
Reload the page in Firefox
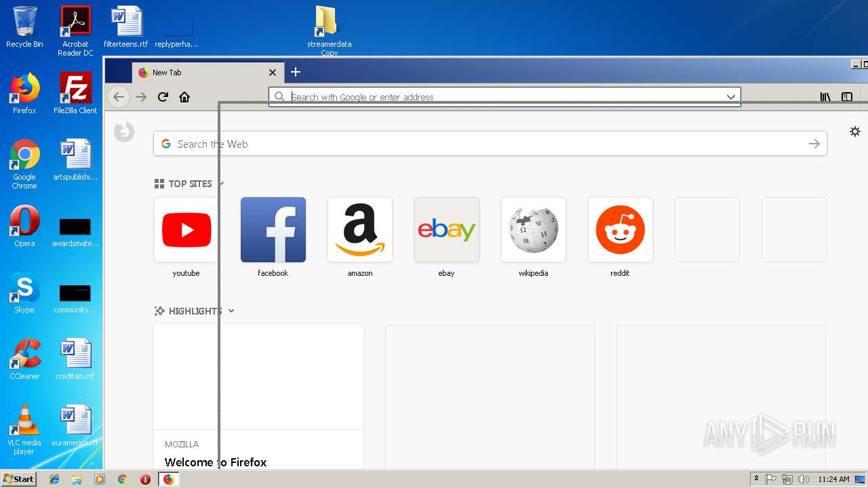pos(163,97)
